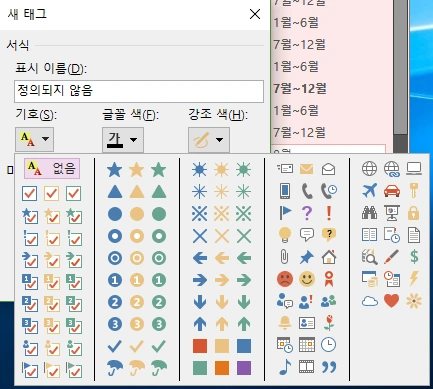Choose the blue up arrow symbol

coord(200,324)
